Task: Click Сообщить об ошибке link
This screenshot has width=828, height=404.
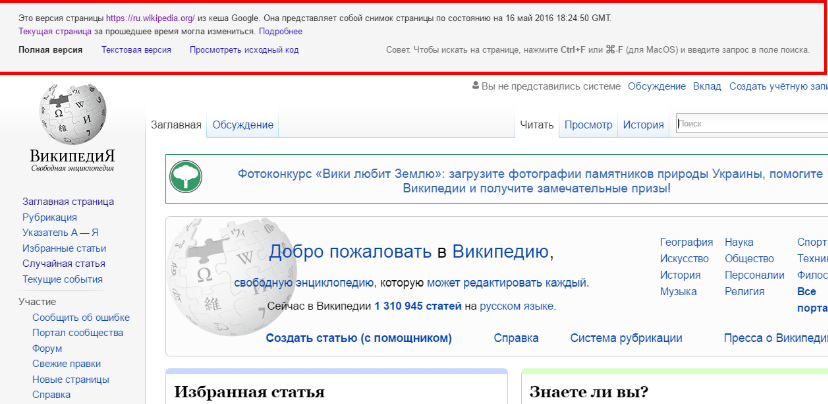Action: pyautogui.click(x=81, y=317)
